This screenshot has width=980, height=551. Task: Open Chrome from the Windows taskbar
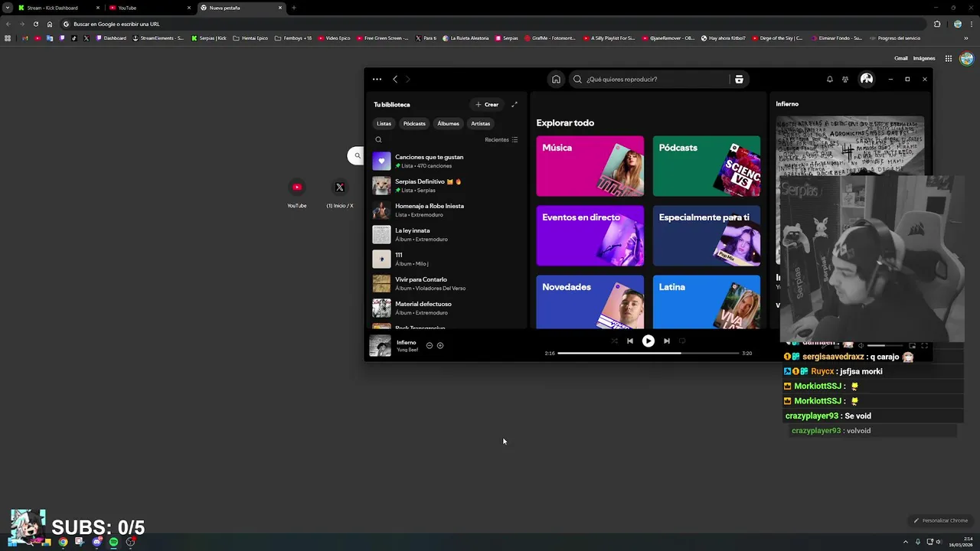coord(63,542)
